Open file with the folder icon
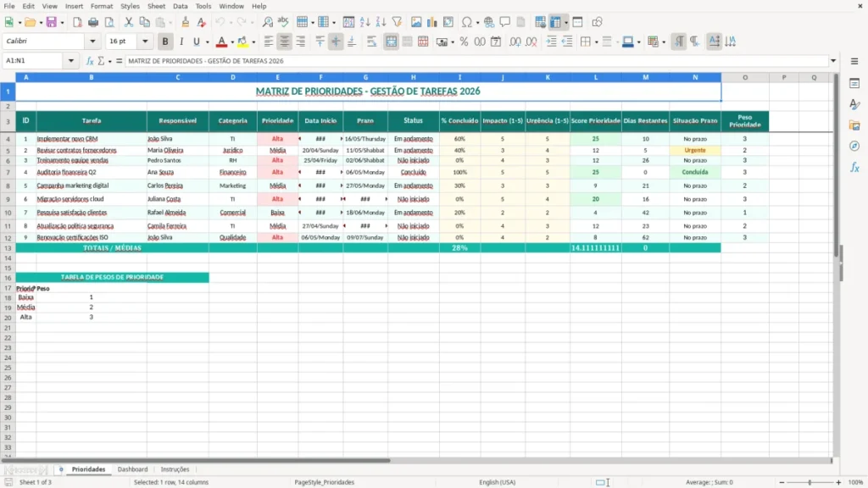The width and height of the screenshot is (868, 488). [30, 22]
